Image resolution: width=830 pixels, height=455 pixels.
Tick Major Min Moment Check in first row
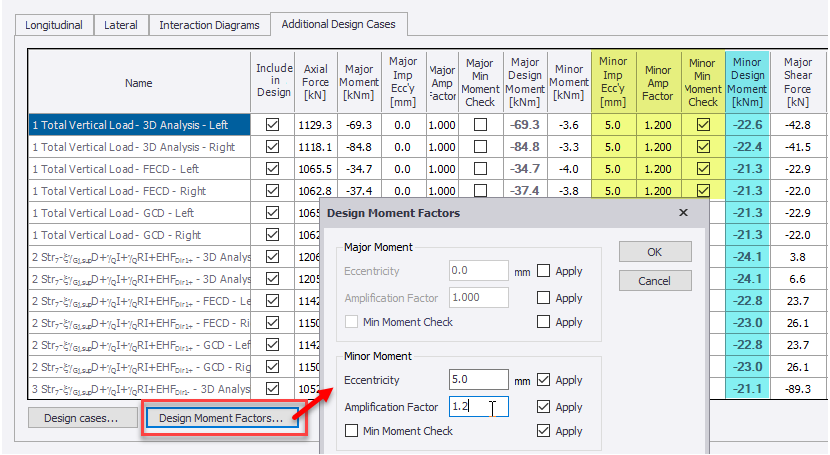click(480, 125)
